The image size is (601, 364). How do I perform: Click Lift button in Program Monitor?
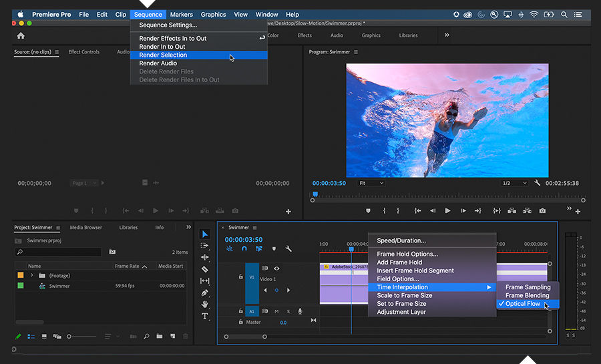[x=512, y=211]
